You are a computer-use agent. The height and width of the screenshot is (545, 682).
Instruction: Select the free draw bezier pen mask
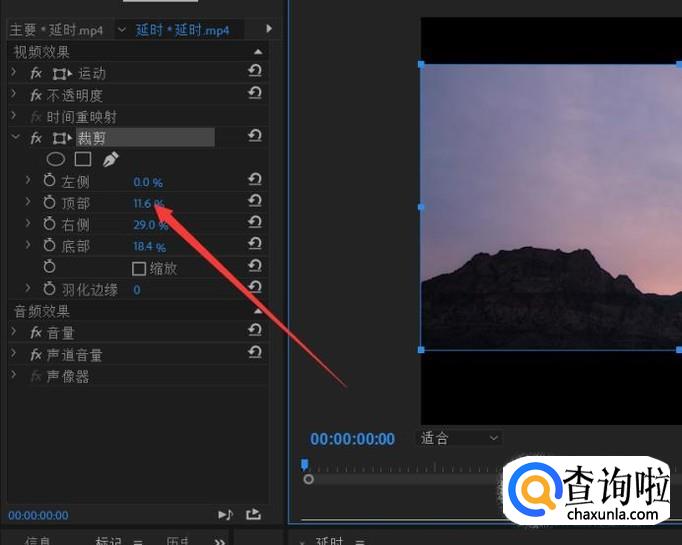pos(110,159)
